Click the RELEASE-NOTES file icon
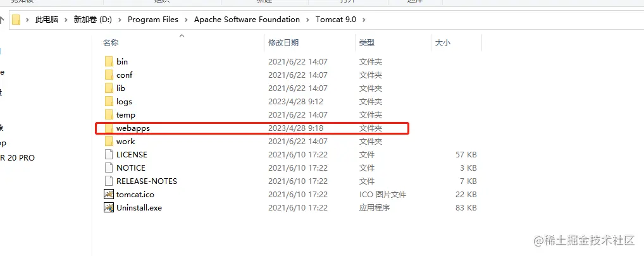Screen dimensions: 644x256 108,181
